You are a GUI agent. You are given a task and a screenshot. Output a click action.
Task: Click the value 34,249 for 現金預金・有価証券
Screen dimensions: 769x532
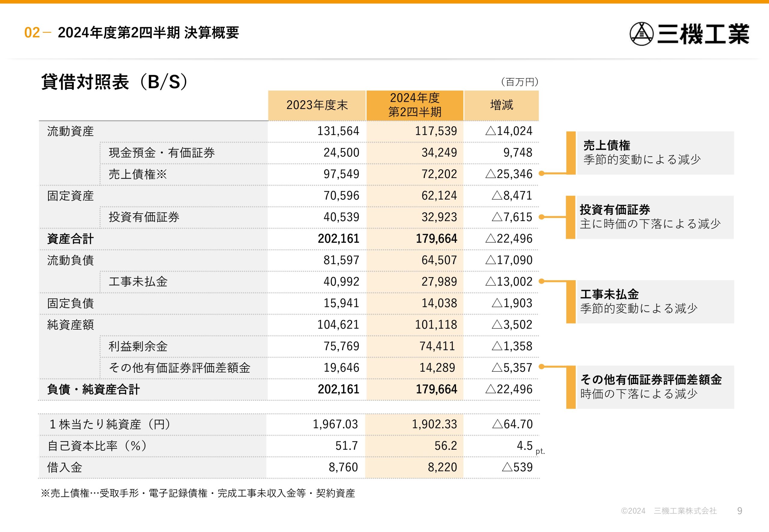pos(439,153)
